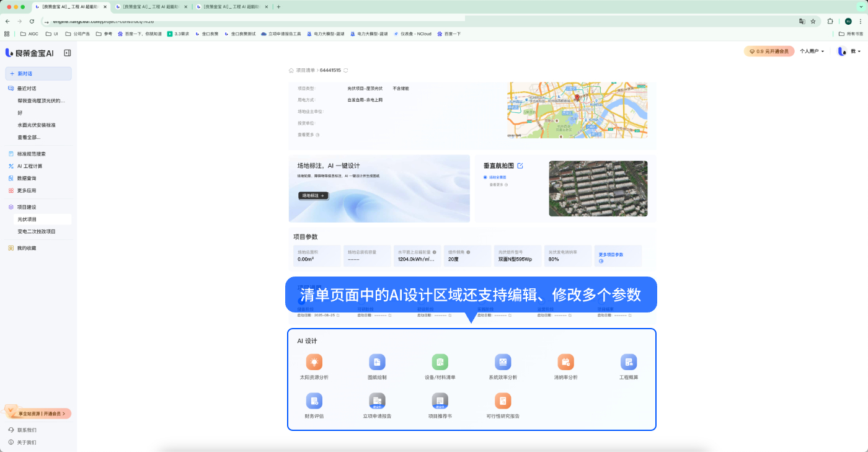Open the 太阳资源分析 icon
Screen dimensions: 868x452
(x=314, y=362)
